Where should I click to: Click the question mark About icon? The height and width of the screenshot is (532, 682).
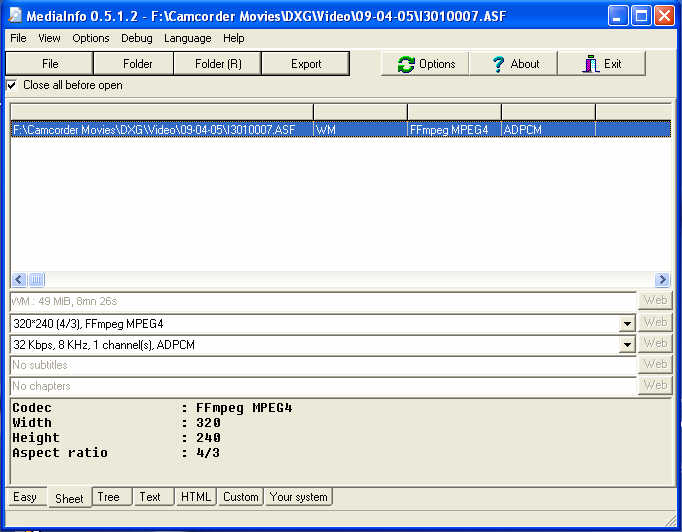(498, 64)
